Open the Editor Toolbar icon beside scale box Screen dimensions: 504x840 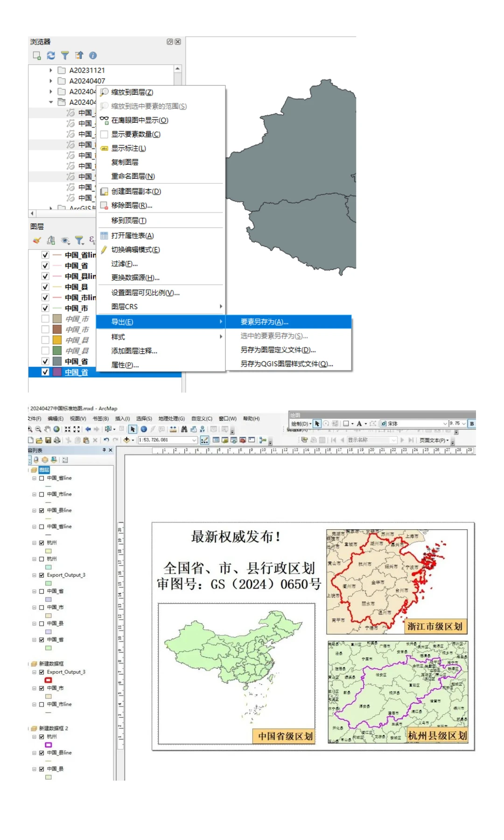point(204,440)
